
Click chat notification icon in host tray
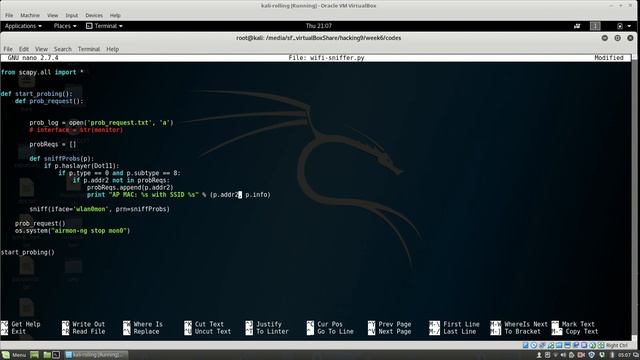click(636, 355)
